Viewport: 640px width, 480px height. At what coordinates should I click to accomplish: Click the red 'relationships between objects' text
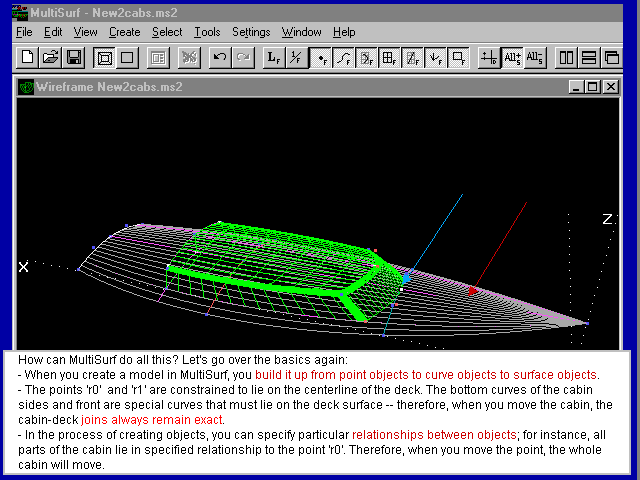(434, 435)
